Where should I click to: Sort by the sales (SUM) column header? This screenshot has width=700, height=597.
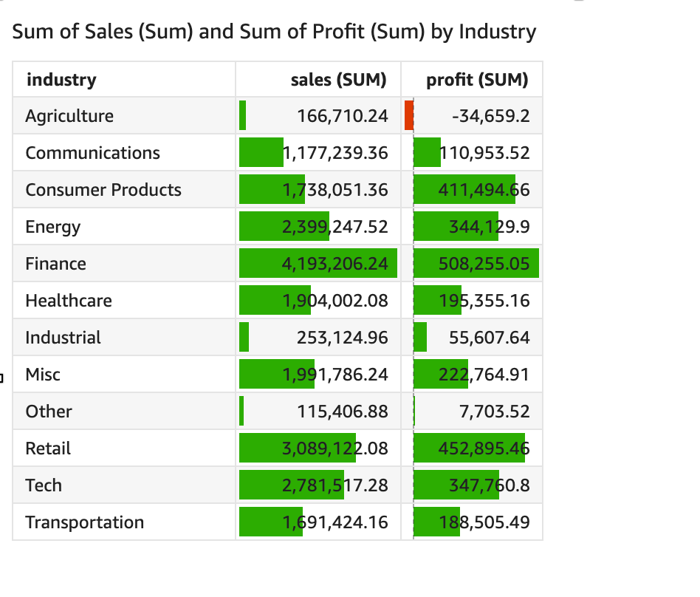pyautogui.click(x=338, y=80)
